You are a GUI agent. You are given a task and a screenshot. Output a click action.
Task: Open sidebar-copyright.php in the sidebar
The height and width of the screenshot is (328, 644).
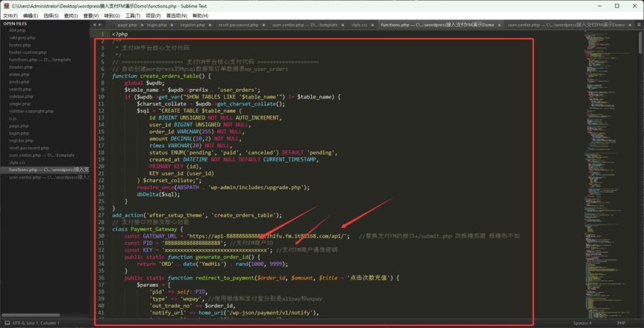31,111
